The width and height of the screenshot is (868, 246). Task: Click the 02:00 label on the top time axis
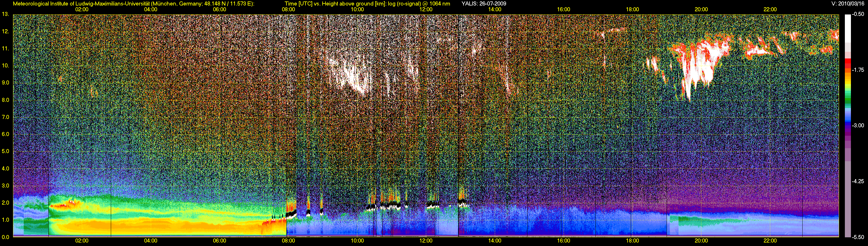(x=82, y=10)
